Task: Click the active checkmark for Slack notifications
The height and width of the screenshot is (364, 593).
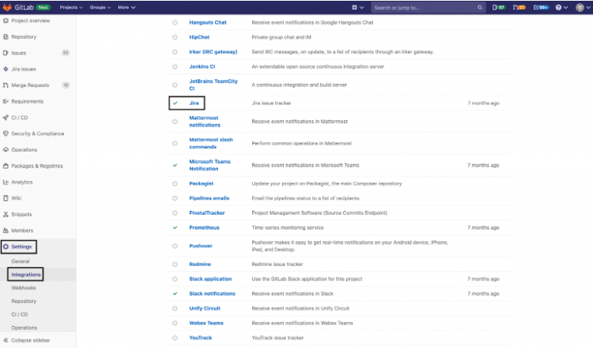Action: 175,294
